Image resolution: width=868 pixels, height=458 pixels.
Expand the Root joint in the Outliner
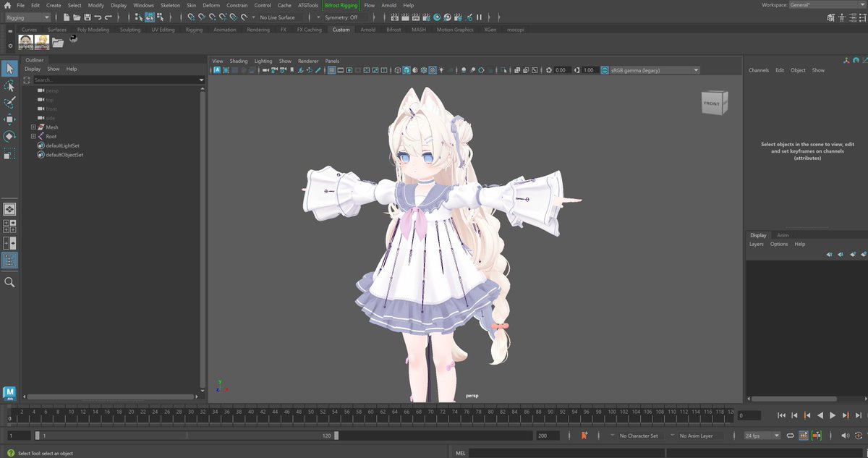pos(33,136)
